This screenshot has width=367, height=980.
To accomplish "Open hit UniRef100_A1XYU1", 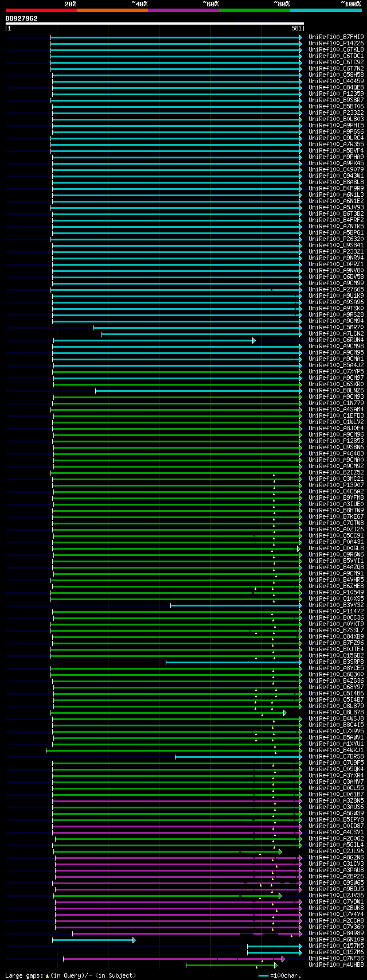I will 336,744.
